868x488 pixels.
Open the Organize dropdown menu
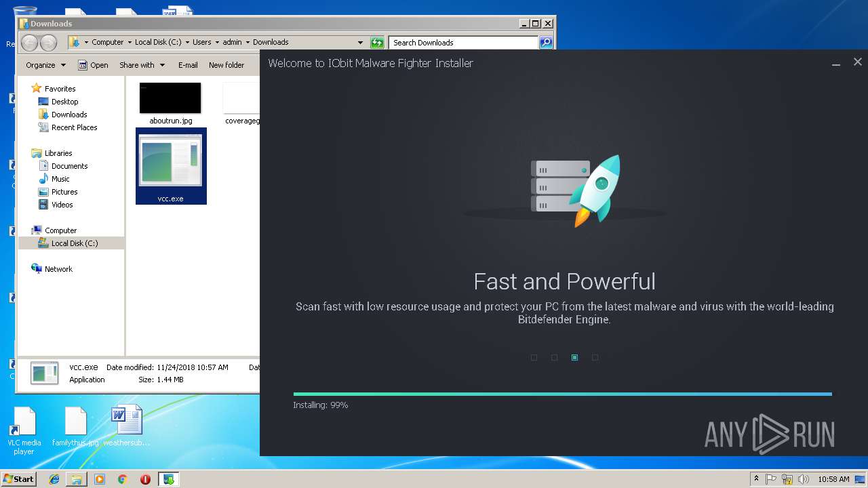[x=45, y=65]
